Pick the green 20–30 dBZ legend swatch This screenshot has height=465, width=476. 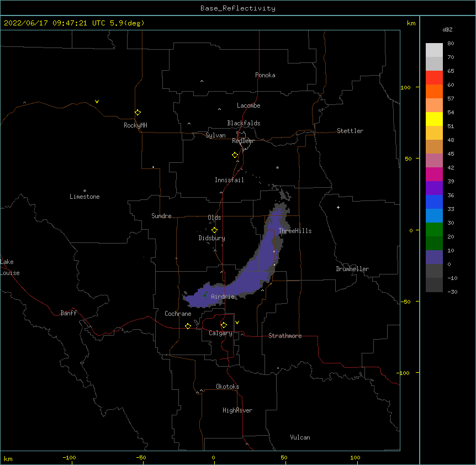[x=434, y=230]
